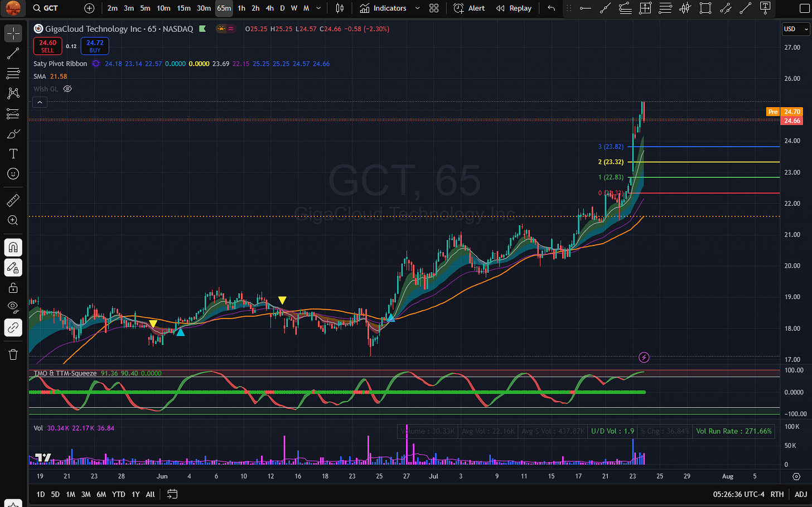Select the 4h timeframe
812x507 pixels.
[x=270, y=8]
